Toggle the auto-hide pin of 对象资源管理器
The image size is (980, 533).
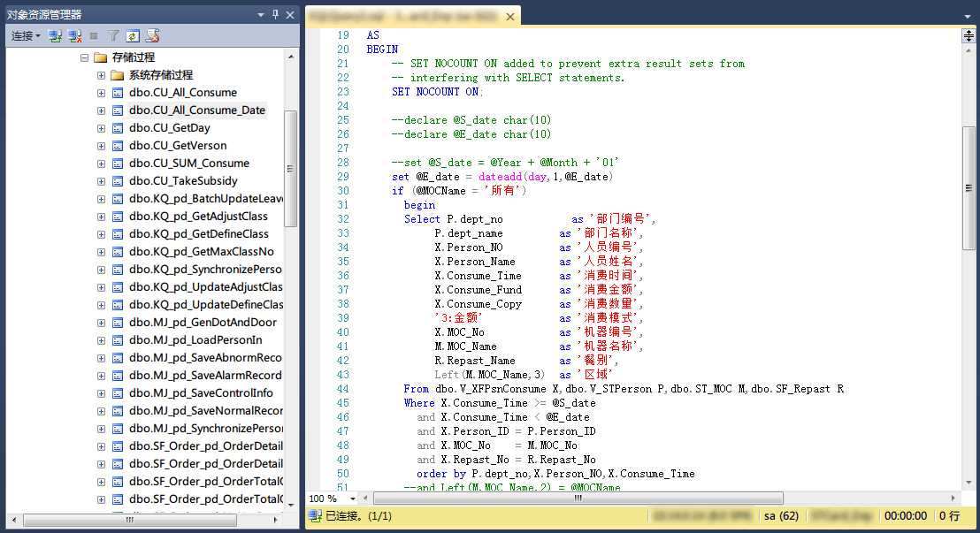(x=276, y=14)
